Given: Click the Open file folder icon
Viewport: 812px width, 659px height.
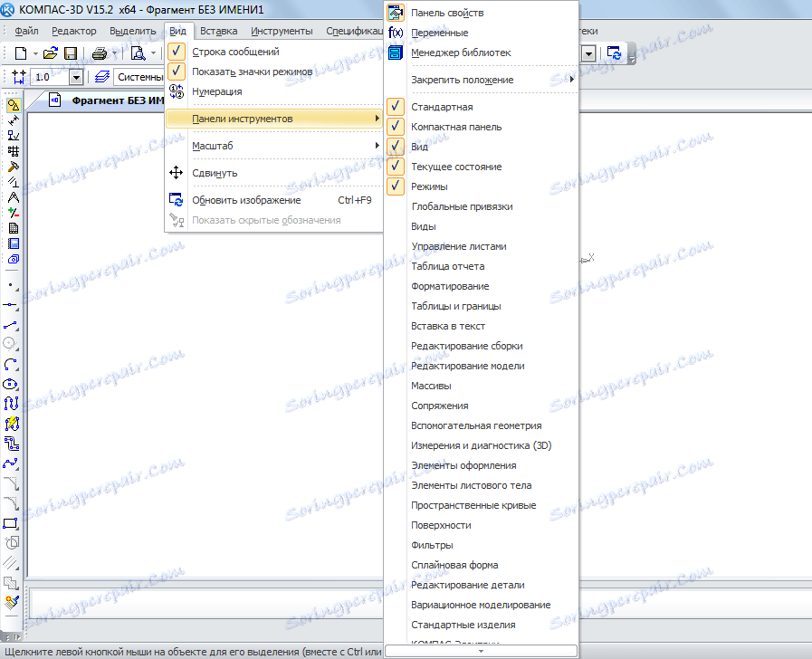Looking at the screenshot, I should coord(50,53).
